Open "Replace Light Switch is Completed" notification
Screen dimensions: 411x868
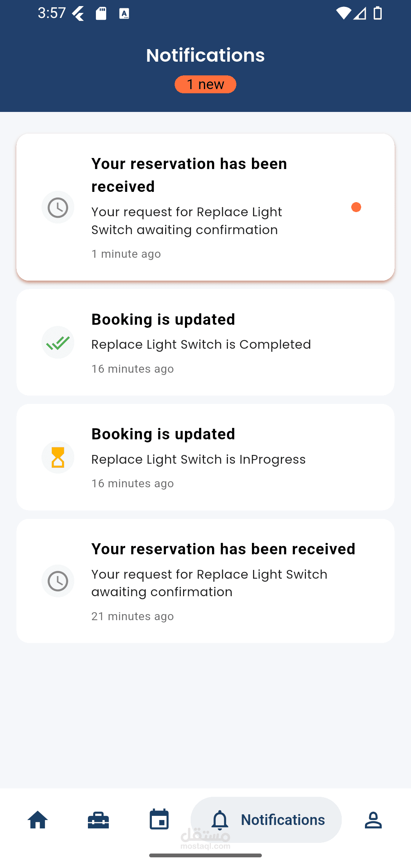click(x=201, y=345)
